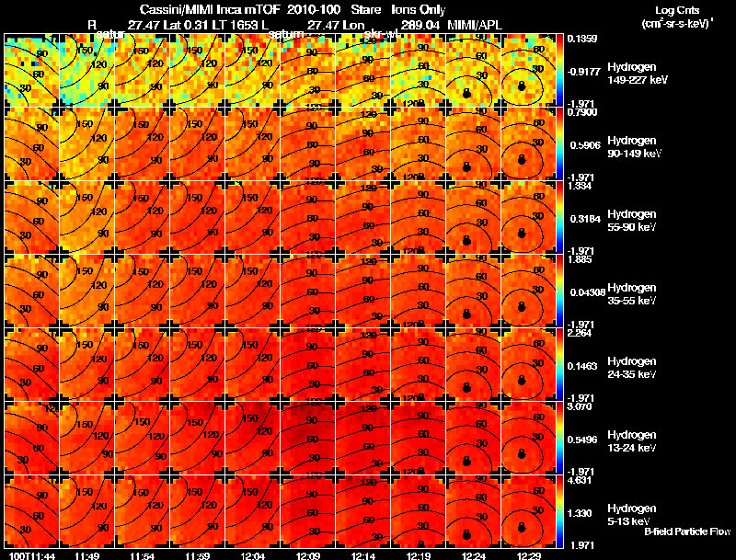Pick the colorbar value 1.885

point(580,259)
